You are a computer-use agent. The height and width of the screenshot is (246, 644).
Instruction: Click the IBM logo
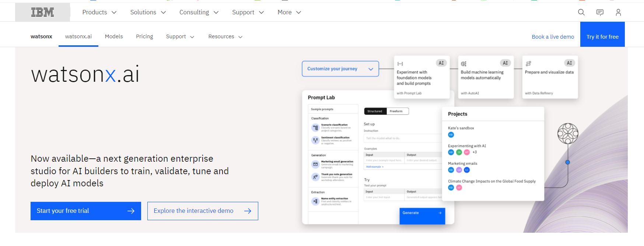pos(42,12)
